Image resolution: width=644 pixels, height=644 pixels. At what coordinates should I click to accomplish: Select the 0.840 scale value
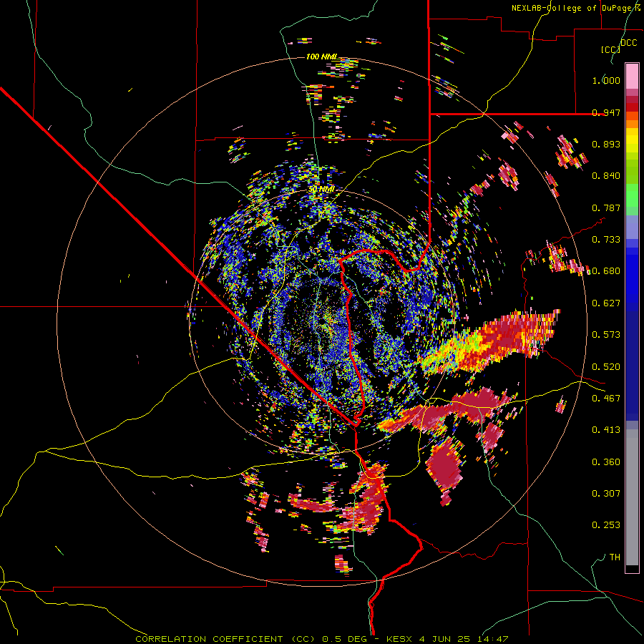click(606, 176)
